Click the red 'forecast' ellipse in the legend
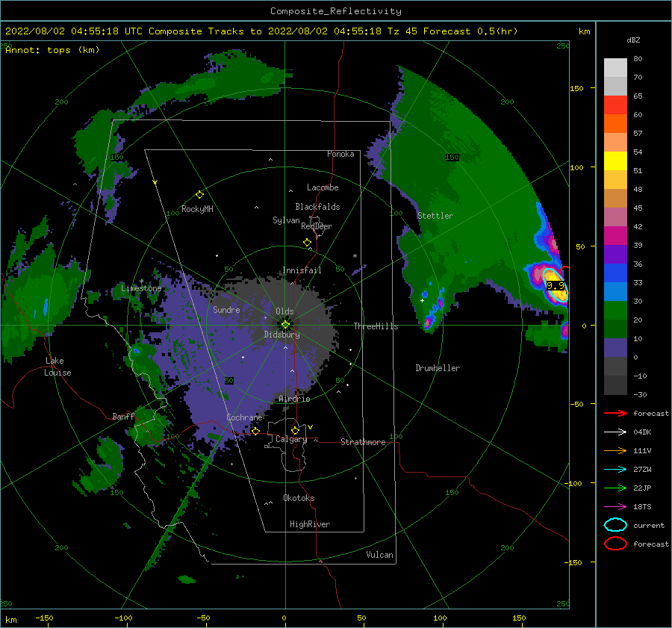The height and width of the screenshot is (628, 672). coord(615,544)
